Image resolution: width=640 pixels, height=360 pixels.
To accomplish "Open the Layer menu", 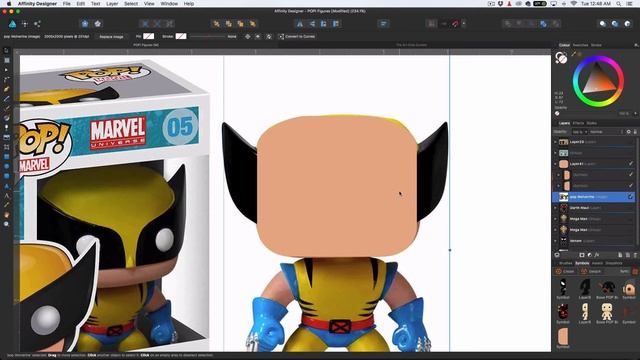I will point(112,4).
